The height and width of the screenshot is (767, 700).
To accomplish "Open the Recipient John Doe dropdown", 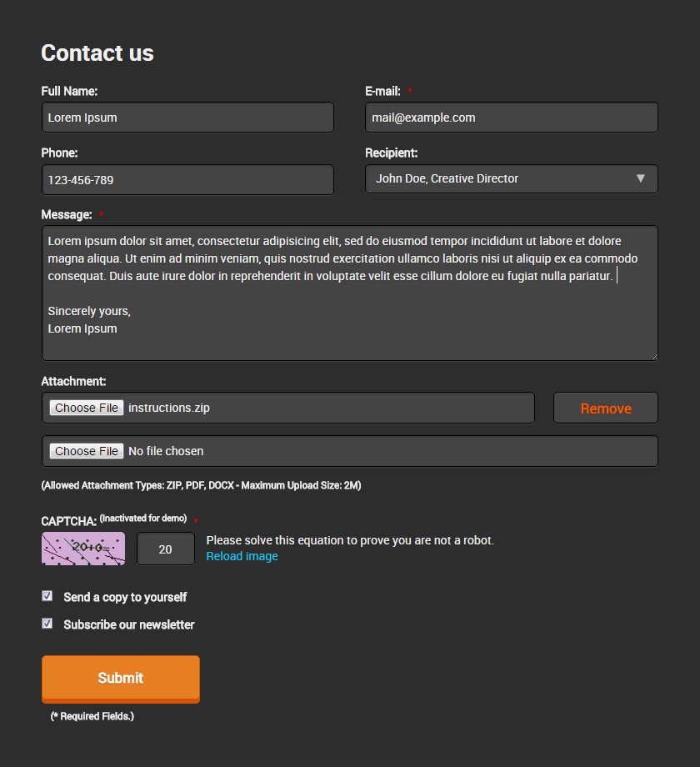I will coord(512,179).
